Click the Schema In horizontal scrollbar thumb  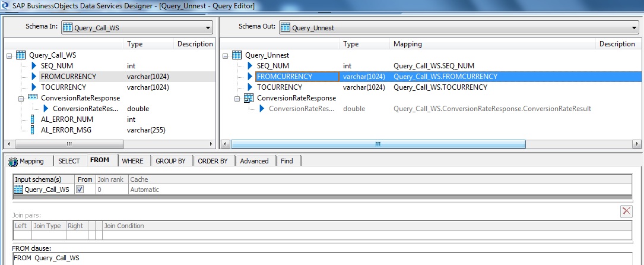pyautogui.click(x=69, y=144)
